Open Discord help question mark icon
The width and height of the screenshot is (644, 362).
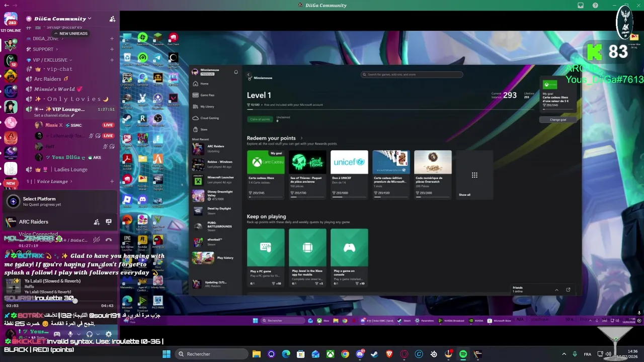(x=595, y=6)
